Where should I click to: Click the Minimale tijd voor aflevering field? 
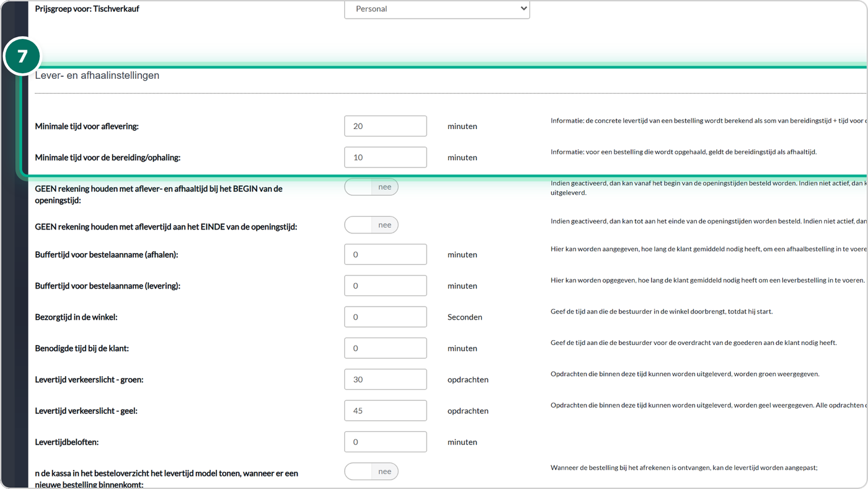386,126
